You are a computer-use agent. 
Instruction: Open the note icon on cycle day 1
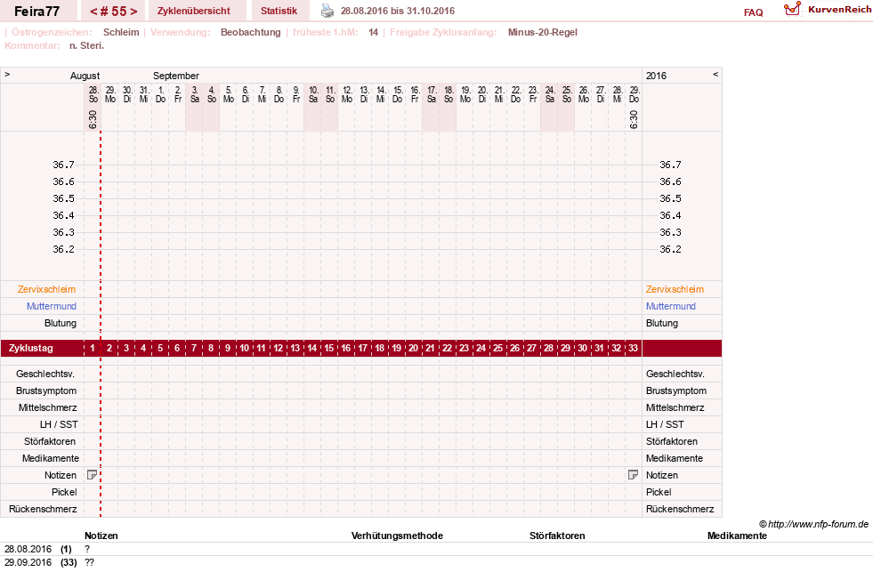(x=93, y=475)
